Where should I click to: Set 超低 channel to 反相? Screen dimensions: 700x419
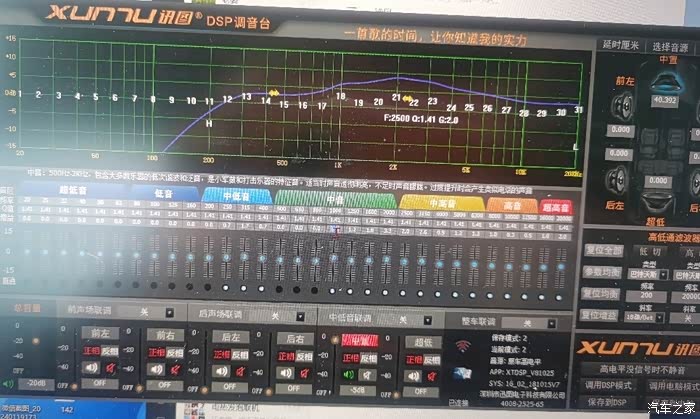[431, 360]
